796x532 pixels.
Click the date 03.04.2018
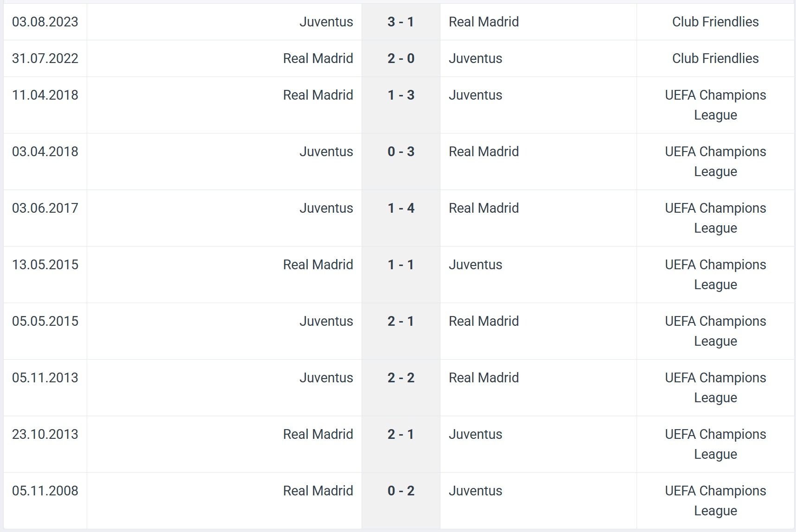[45, 152]
